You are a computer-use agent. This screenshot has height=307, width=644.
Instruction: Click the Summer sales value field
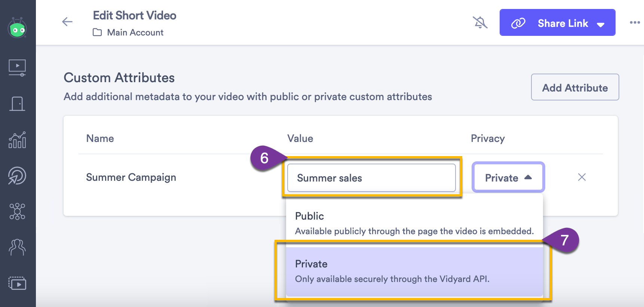pyautogui.click(x=371, y=178)
